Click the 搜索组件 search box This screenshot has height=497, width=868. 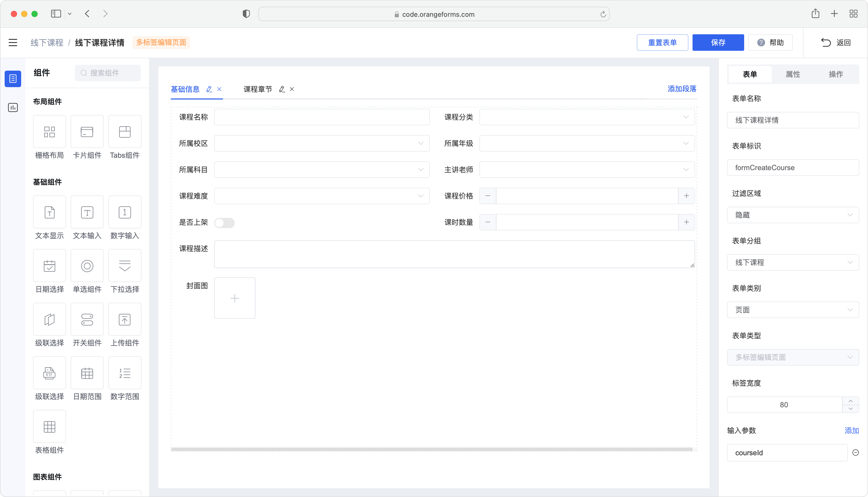coord(108,73)
